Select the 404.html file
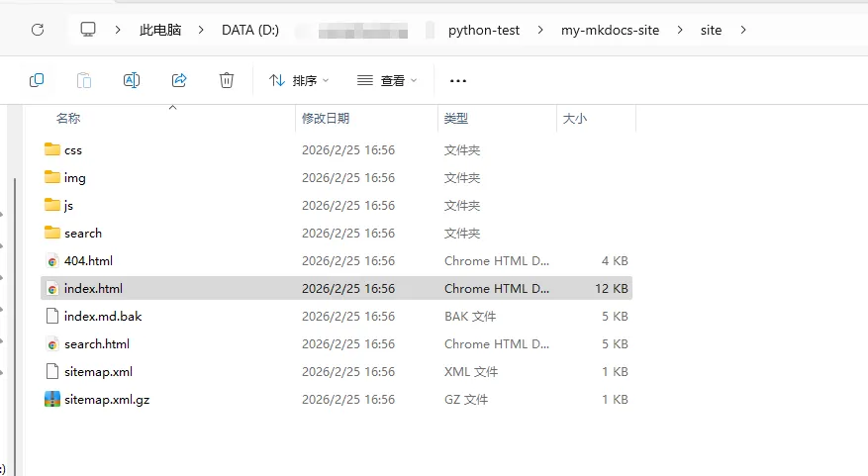 click(88, 261)
